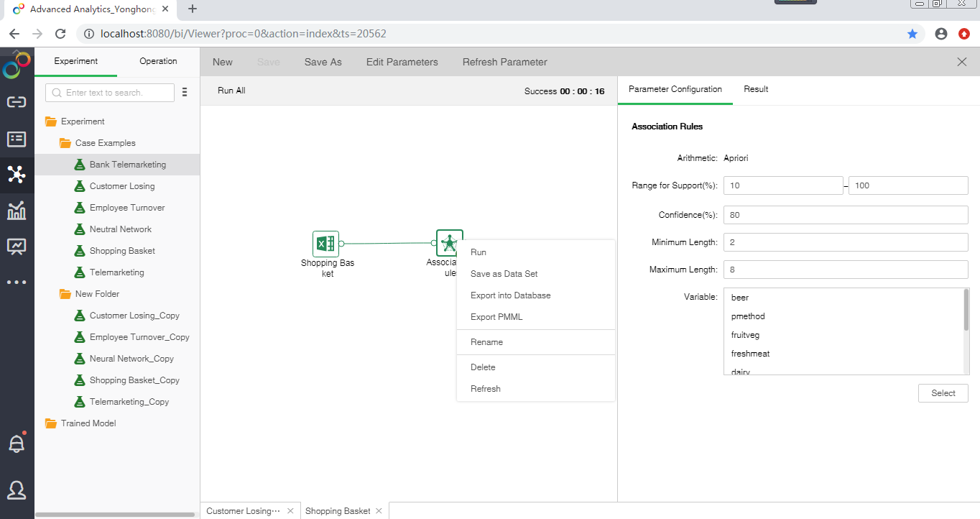Image resolution: width=980 pixels, height=519 pixels.
Task: Click the browser address bar URL
Action: [244, 34]
